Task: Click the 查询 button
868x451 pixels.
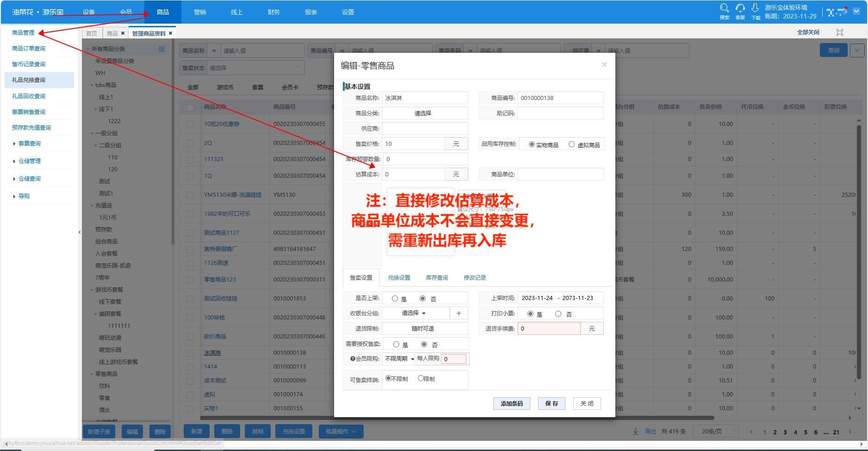Action: point(833,50)
